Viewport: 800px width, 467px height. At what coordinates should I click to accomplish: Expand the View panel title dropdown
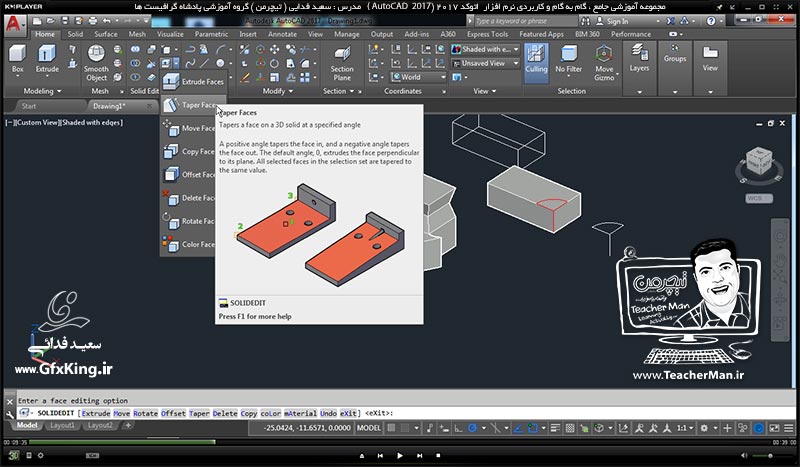point(484,91)
